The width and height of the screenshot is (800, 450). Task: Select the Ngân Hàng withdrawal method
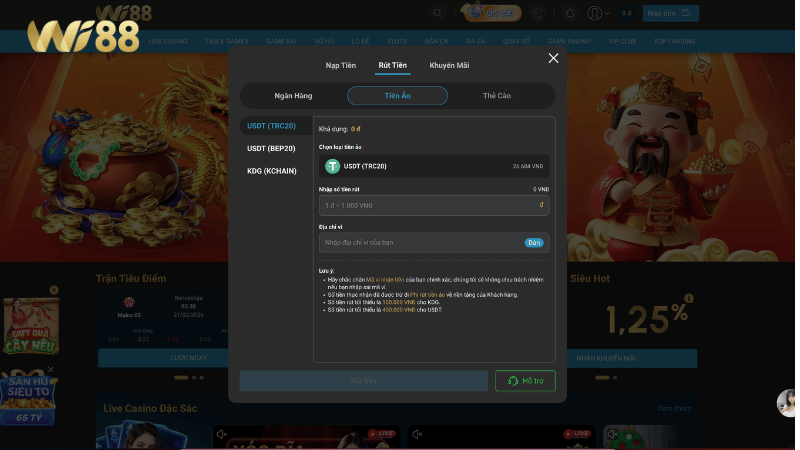coord(293,95)
